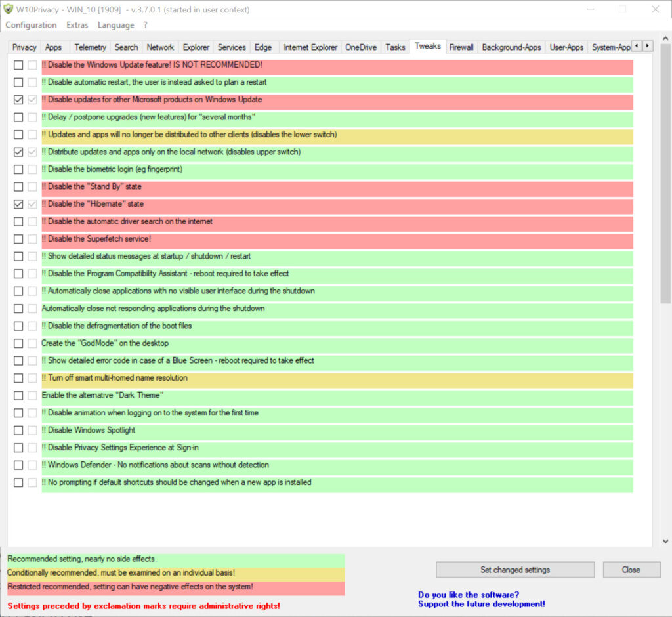Check Disable the Program Compatibility Assistant
This screenshot has height=617, width=672.
[x=18, y=274]
